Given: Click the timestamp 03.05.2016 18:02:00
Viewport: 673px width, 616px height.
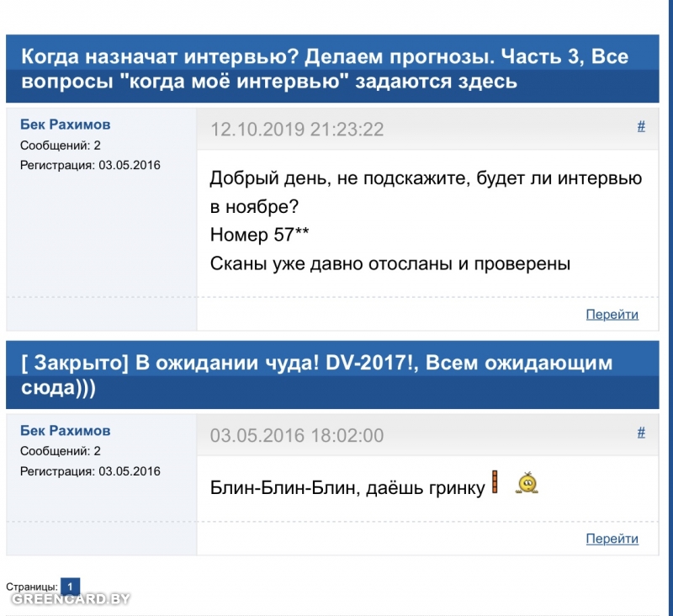Looking at the screenshot, I should point(297,436).
